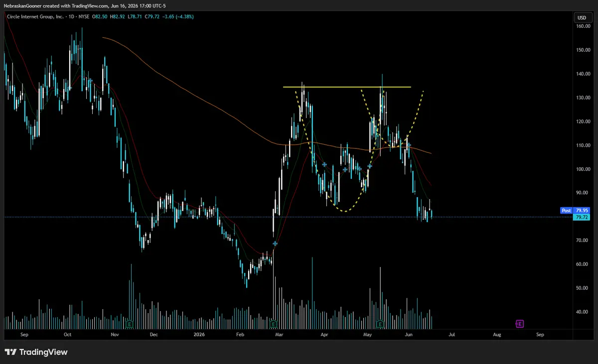The width and height of the screenshot is (598, 364).
Task: Click the 60.00 price axis label
Action: 583,264
